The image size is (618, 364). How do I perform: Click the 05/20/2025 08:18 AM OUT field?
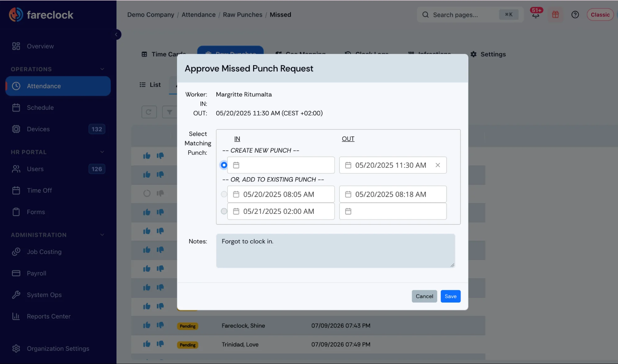[393, 194]
